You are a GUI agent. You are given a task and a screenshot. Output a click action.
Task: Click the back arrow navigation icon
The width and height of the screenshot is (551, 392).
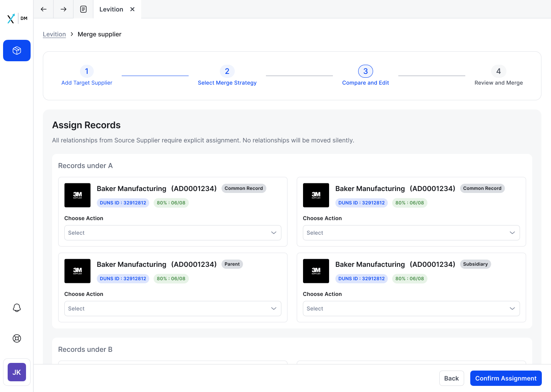coord(44,9)
